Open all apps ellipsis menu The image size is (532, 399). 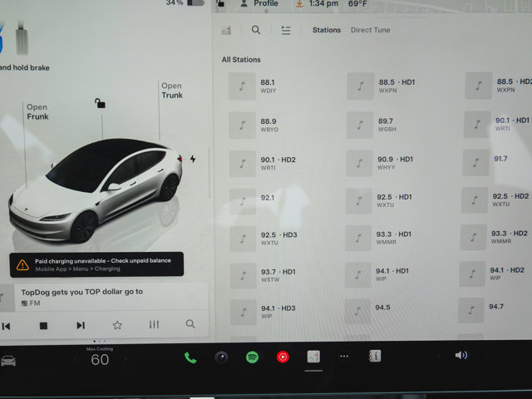click(344, 357)
